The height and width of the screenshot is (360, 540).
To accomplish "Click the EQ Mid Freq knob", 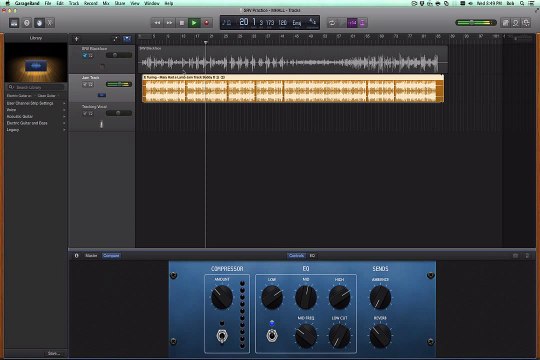I will point(306,336).
